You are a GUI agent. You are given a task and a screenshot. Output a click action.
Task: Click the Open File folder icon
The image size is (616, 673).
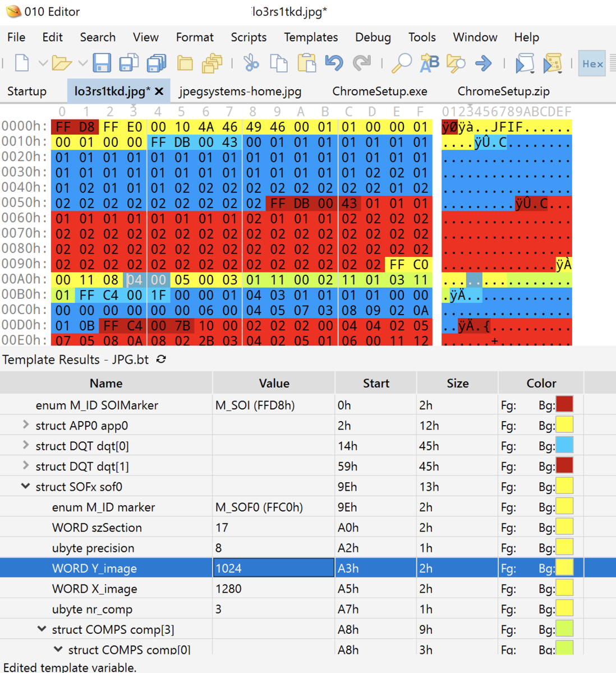62,63
